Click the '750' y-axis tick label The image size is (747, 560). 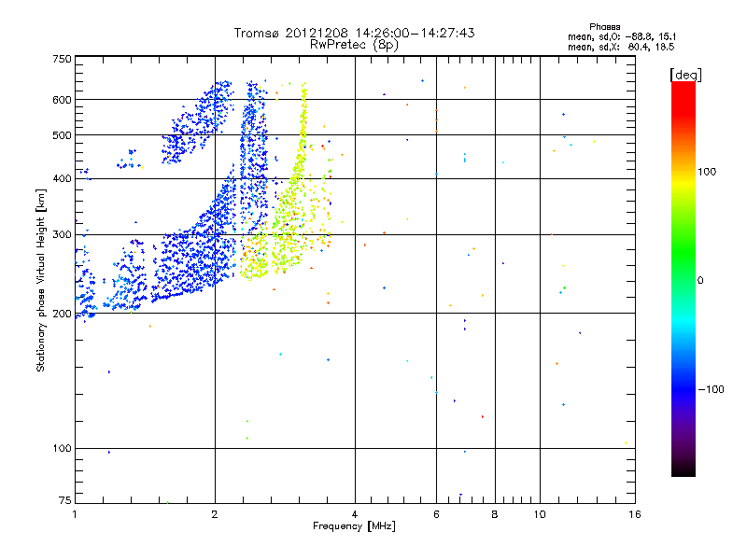[62, 59]
